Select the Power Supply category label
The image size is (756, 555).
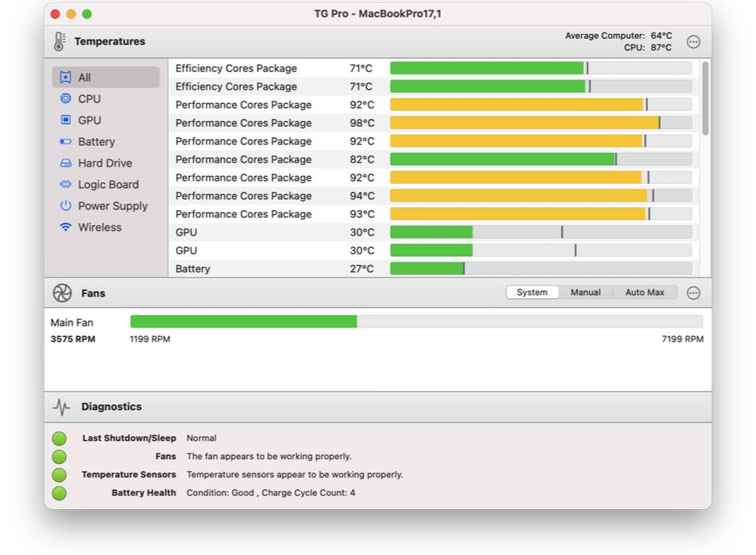tap(113, 206)
